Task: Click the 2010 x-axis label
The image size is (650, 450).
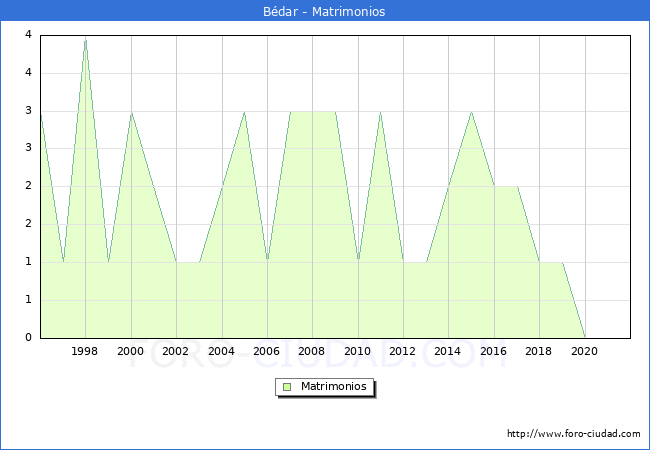Action: [358, 351]
